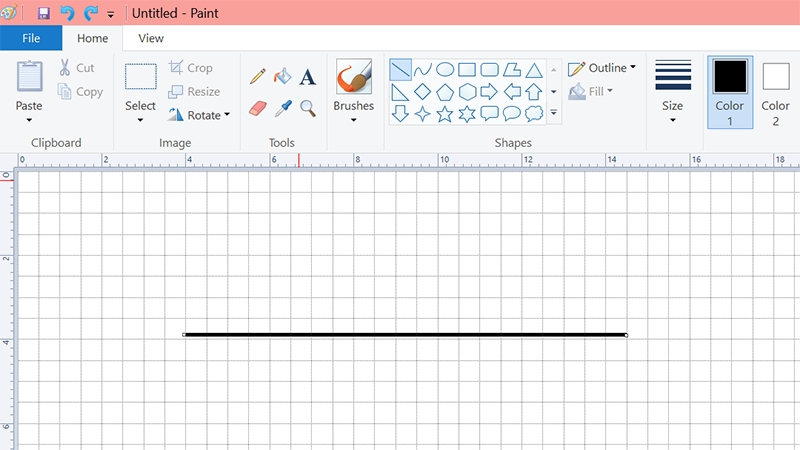Pick the right arrow shape
800x450 pixels.
pyautogui.click(x=489, y=92)
